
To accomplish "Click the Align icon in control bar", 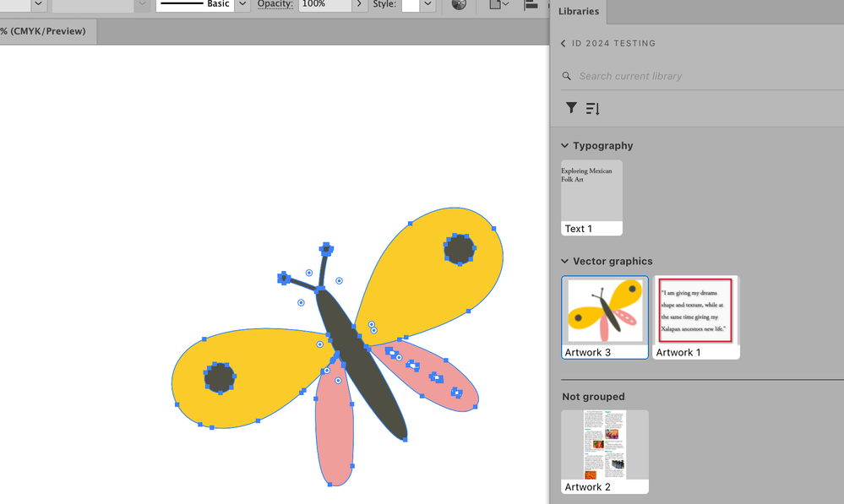I will 531,4.
